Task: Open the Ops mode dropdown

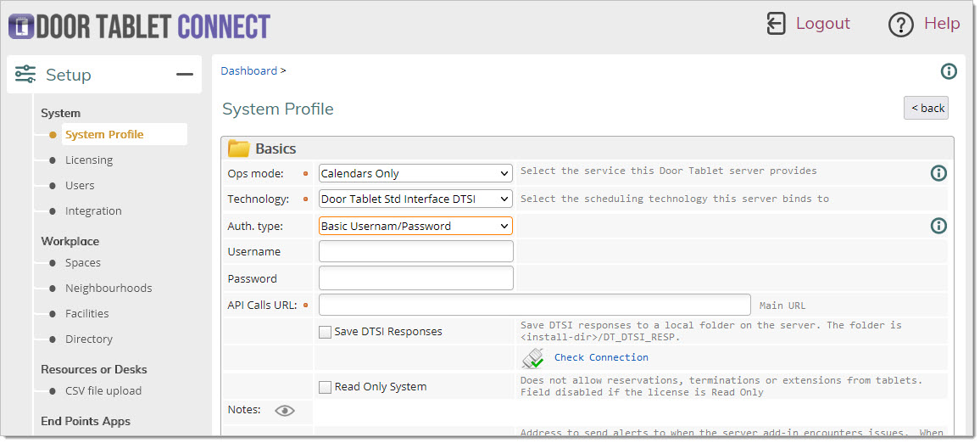Action: (x=415, y=173)
